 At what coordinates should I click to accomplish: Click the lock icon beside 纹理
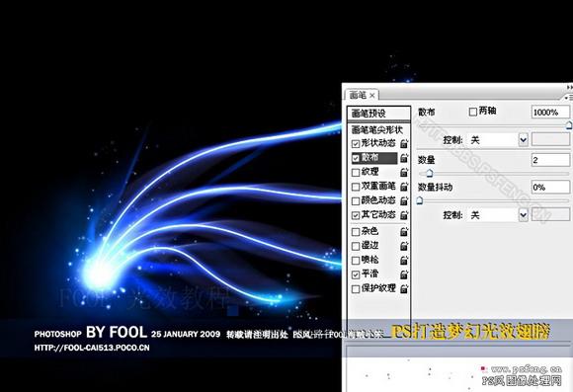(x=403, y=172)
